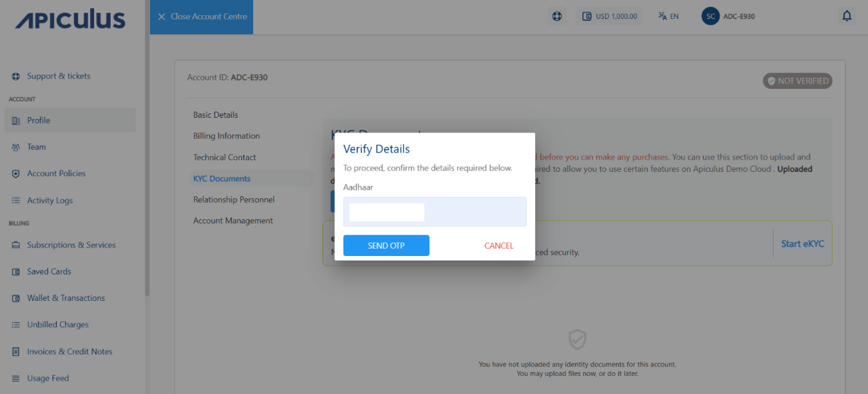This screenshot has width=868, height=394.
Task: Click the Team sidebar icon
Action: 16,147
